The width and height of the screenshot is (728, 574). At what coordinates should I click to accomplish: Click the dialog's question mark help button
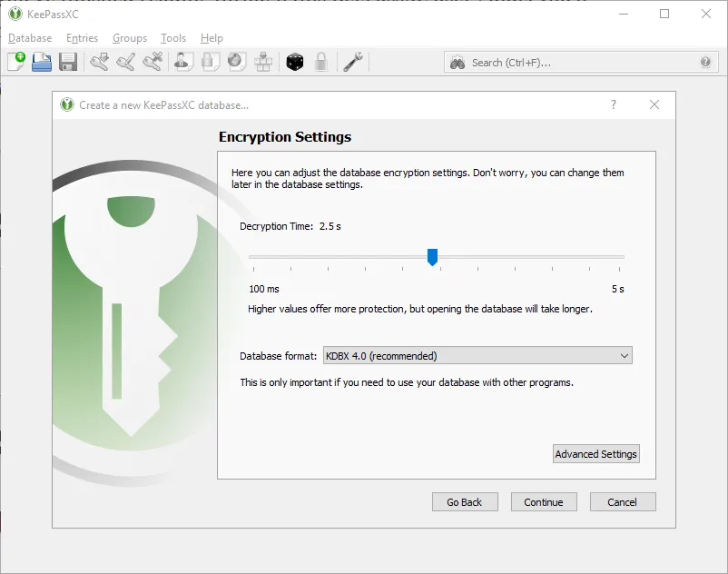(x=614, y=104)
